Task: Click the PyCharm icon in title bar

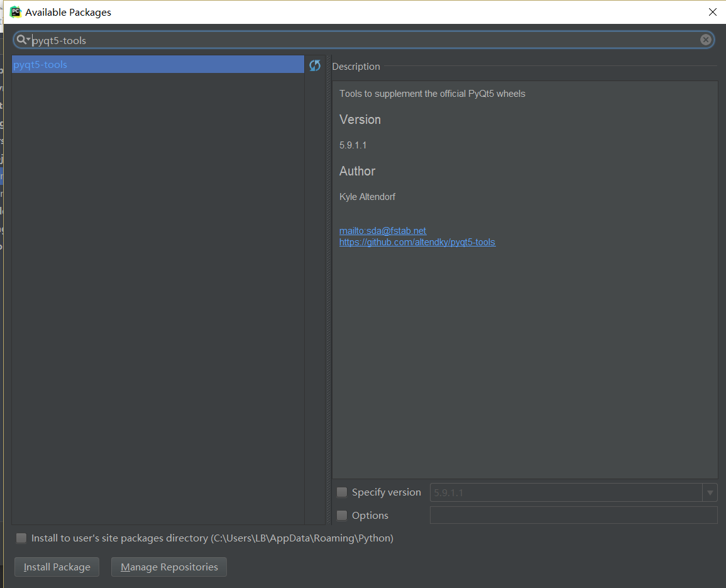Action: point(16,12)
